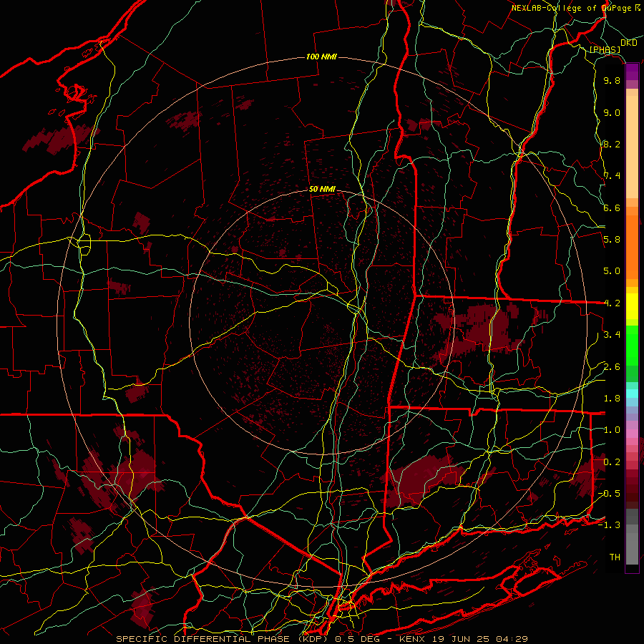
Task: Click the 7.4 legend value
Action: coord(612,176)
